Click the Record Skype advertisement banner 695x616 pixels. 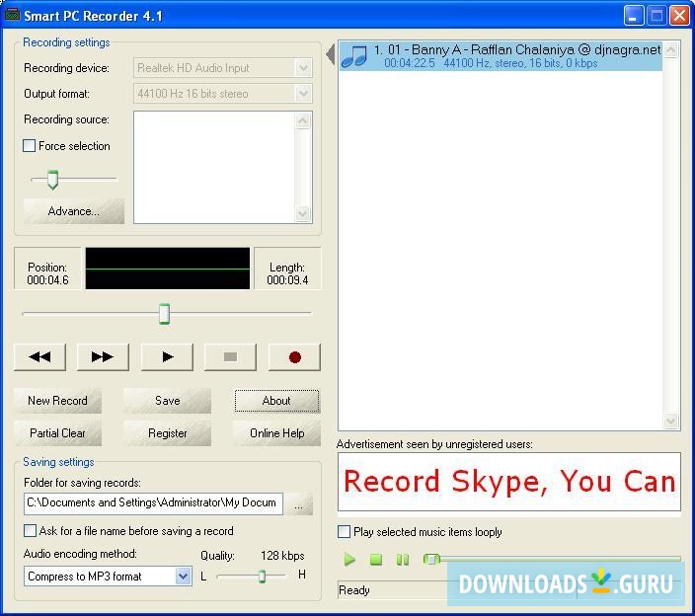508,482
